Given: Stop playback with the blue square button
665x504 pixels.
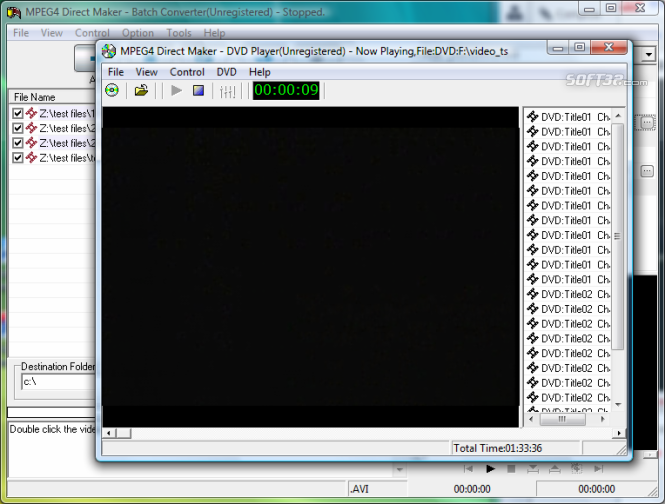Looking at the screenshot, I should [198, 90].
